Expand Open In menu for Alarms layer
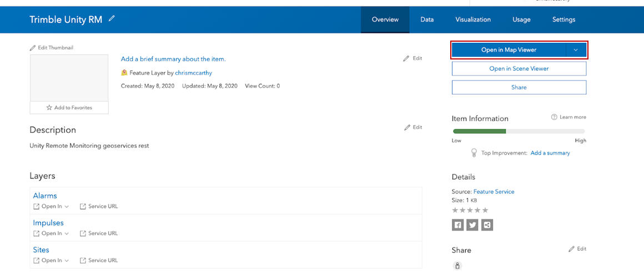This screenshot has height=279, width=644. 51,206
